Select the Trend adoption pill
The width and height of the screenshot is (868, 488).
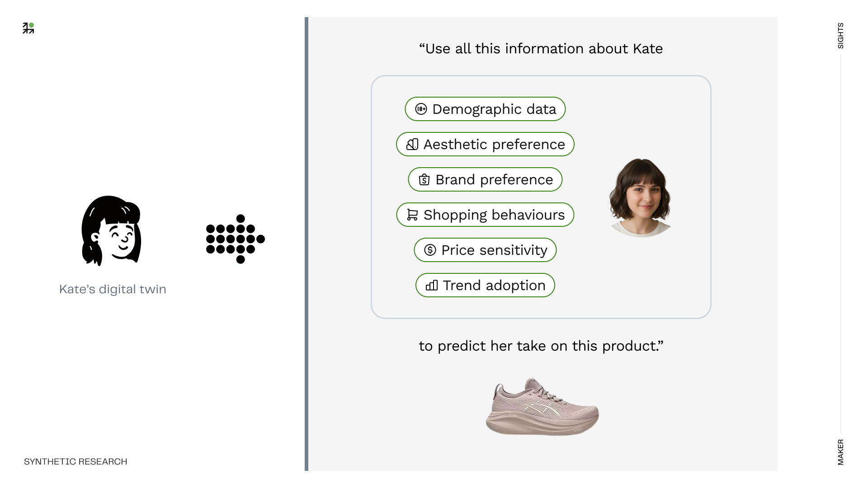485,285
